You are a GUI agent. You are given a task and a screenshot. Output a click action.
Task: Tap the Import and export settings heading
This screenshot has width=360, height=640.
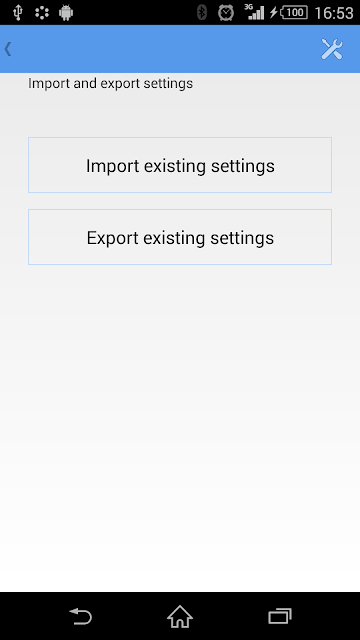point(110,84)
